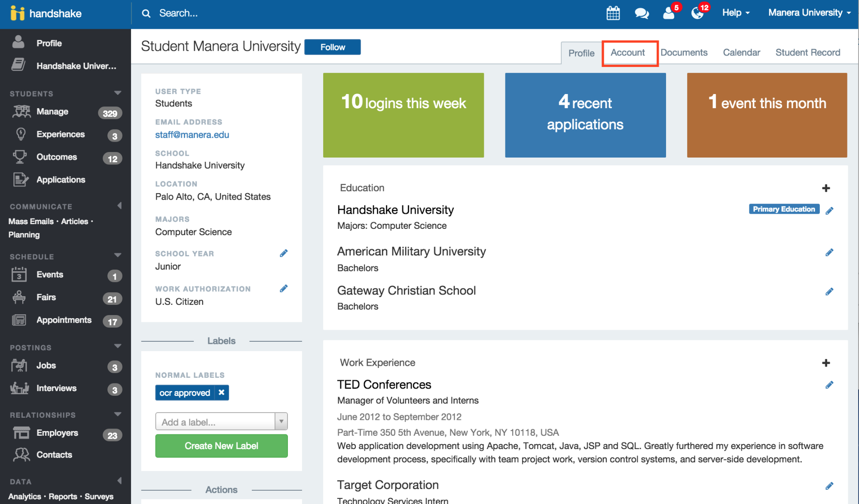Viewport: 859px width, 504px height.
Task: Switch to the Documents tab
Action: (684, 52)
